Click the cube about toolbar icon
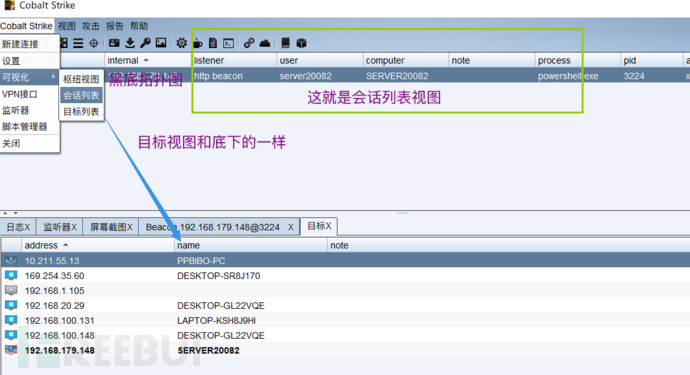This screenshot has height=375, width=690. pos(301,43)
